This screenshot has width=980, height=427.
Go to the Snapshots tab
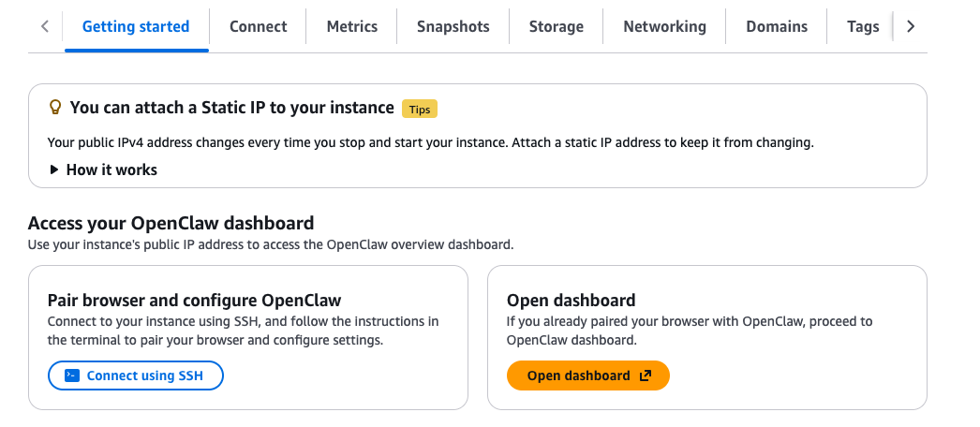[453, 26]
